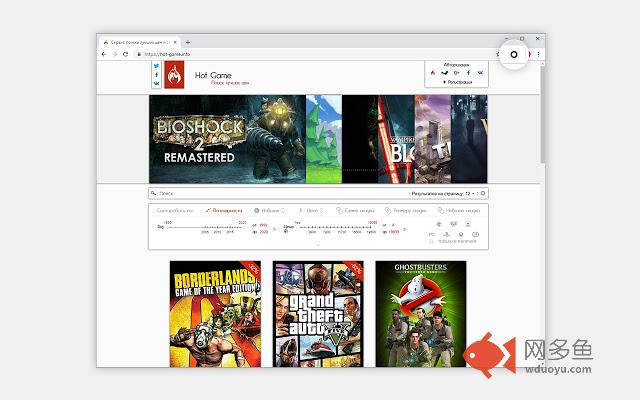Close the Hot Game browser tab
Screen dimensions: 640x400
(175, 42)
